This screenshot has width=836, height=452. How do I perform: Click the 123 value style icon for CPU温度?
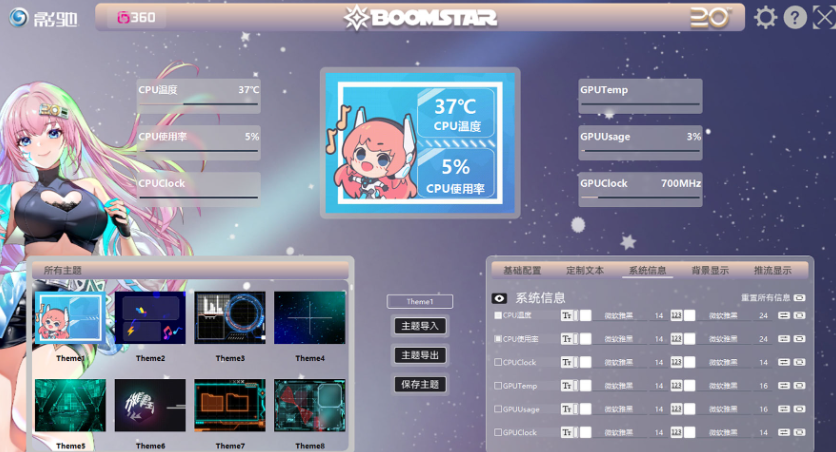[x=676, y=316]
